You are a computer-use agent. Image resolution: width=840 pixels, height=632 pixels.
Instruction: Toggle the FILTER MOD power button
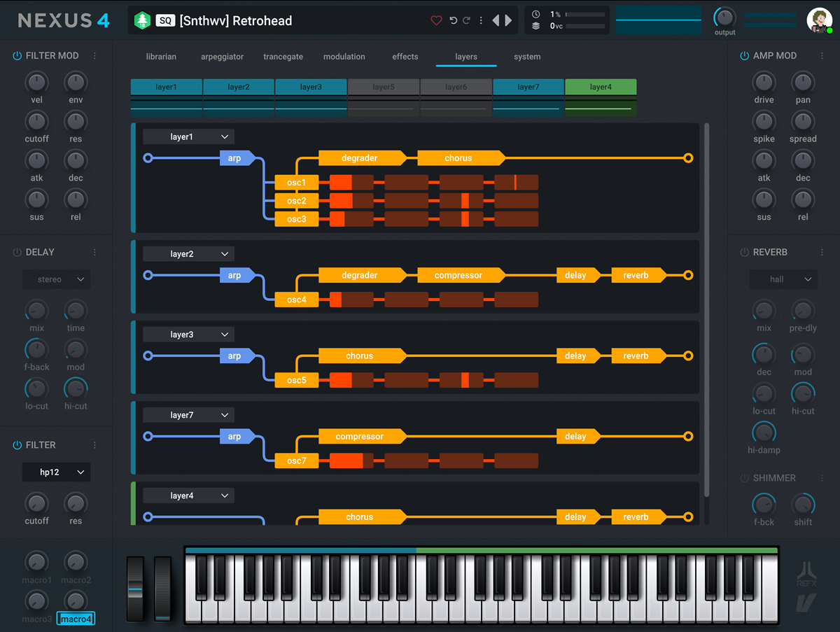pos(15,55)
